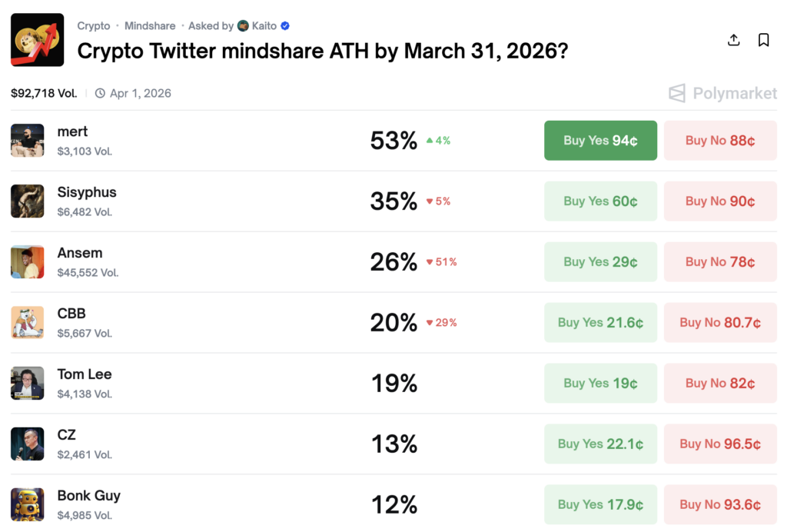The width and height of the screenshot is (787, 532).
Task: Open the Kaito asker profile link
Action: 264,26
